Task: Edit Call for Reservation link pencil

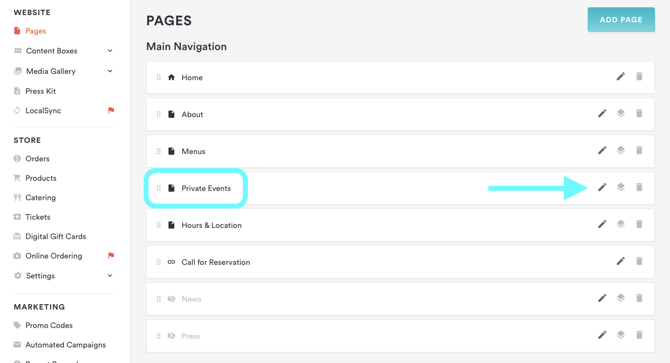Action: [x=620, y=261]
